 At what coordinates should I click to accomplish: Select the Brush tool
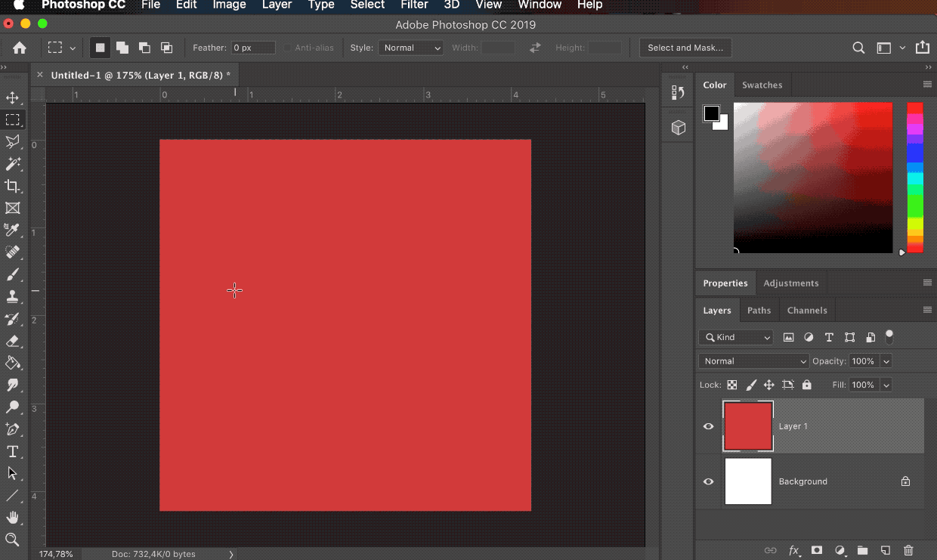pos(14,274)
